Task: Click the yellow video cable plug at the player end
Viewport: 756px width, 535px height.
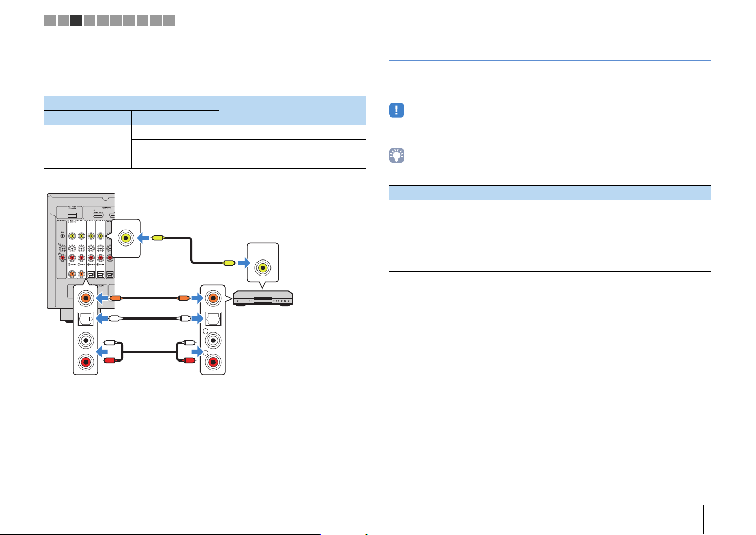Action: 229,263
